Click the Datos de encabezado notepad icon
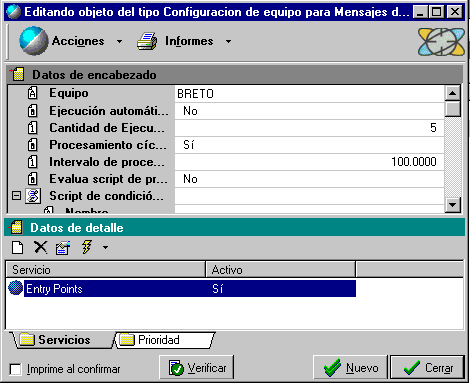The height and width of the screenshot is (383, 470). tap(17, 74)
